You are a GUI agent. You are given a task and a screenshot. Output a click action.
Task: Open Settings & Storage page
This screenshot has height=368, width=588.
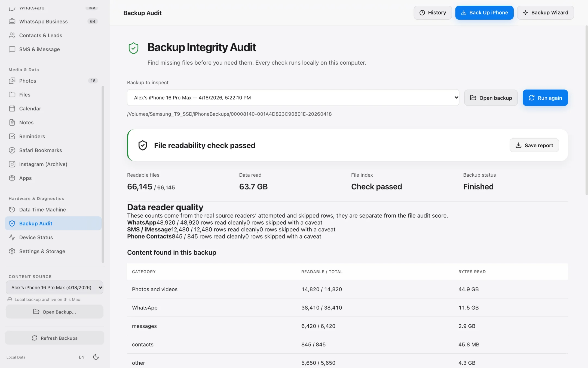(x=53, y=251)
